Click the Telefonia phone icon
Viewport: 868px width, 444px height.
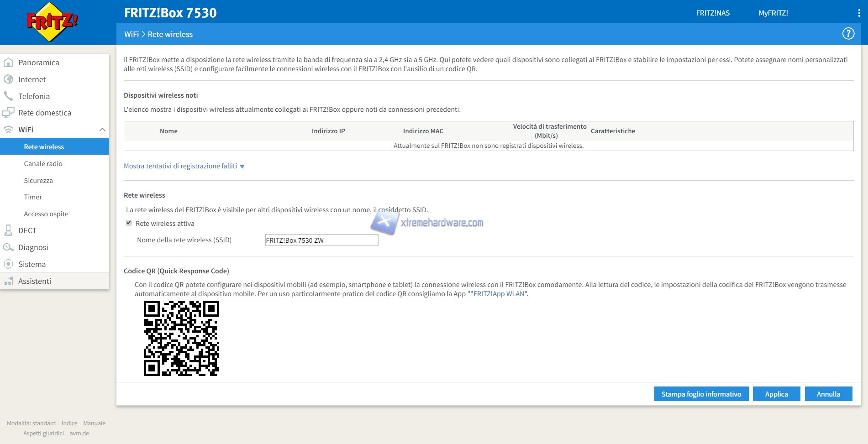pos(8,96)
